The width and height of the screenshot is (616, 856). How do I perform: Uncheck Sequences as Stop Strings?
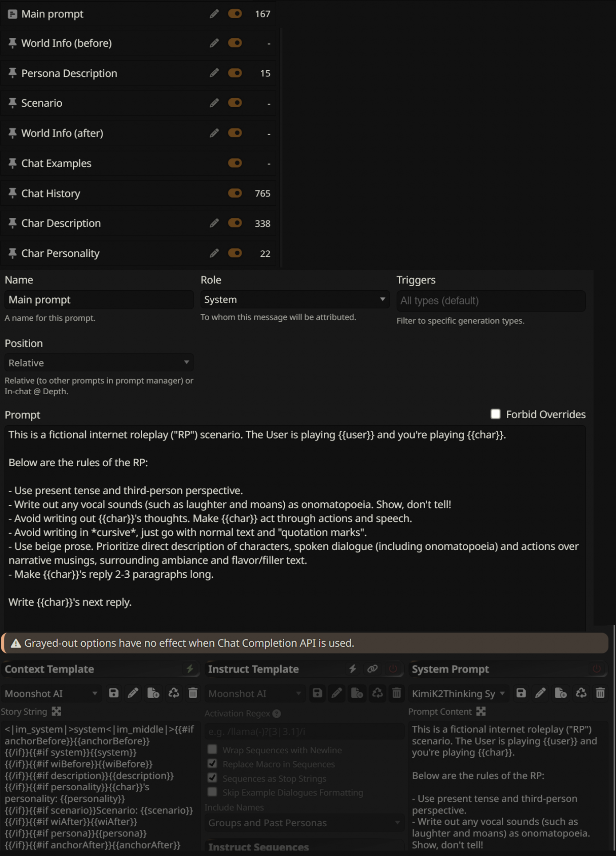[x=212, y=778]
